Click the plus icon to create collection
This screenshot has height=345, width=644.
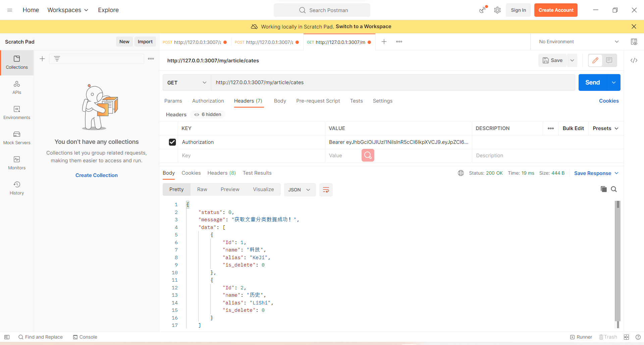pos(42,59)
